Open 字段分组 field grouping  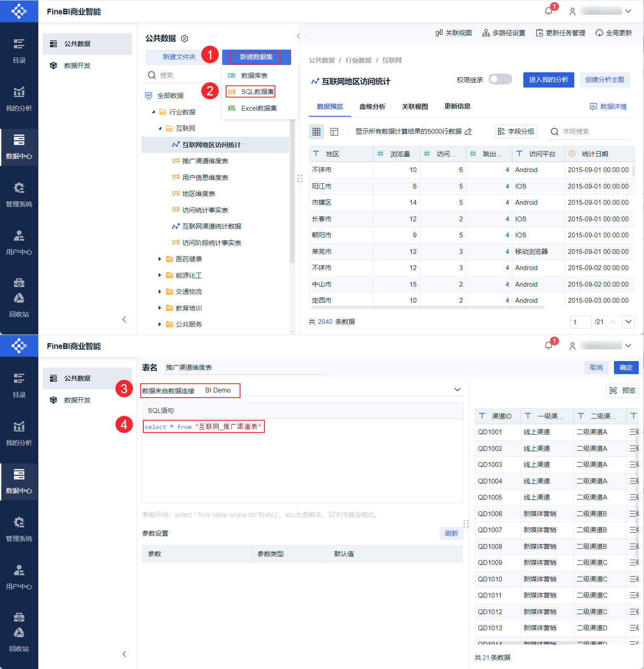click(x=516, y=132)
